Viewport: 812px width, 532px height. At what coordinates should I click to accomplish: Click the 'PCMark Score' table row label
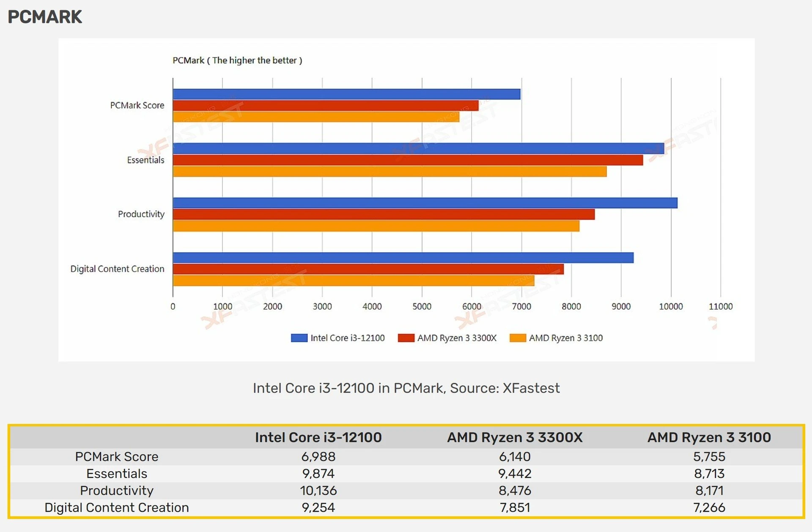117,457
